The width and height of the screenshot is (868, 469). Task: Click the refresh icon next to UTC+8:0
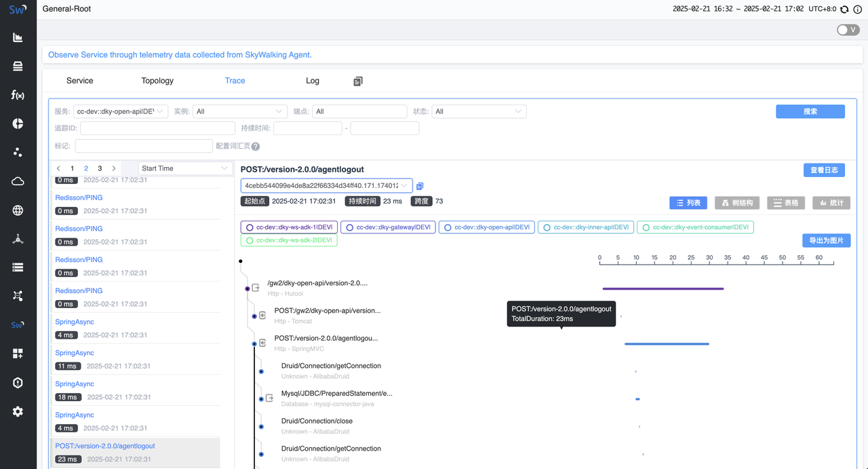844,10
